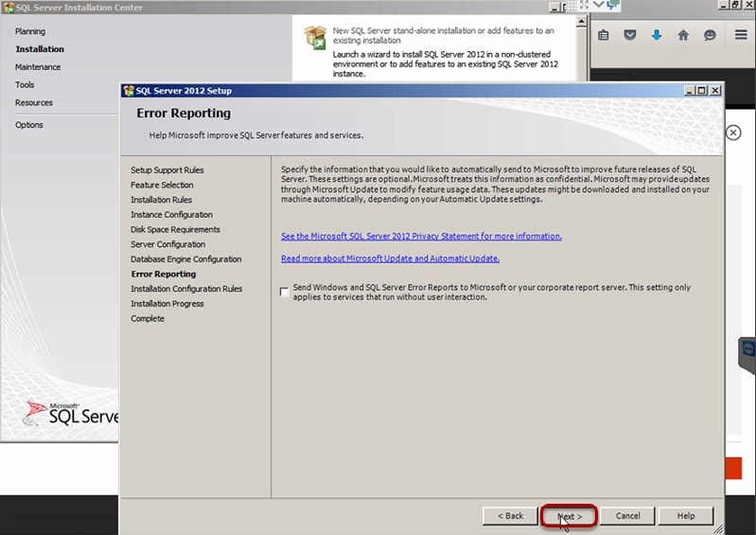756x535 pixels.
Task: Click the circled X close icon behind dialog
Action: tap(733, 133)
